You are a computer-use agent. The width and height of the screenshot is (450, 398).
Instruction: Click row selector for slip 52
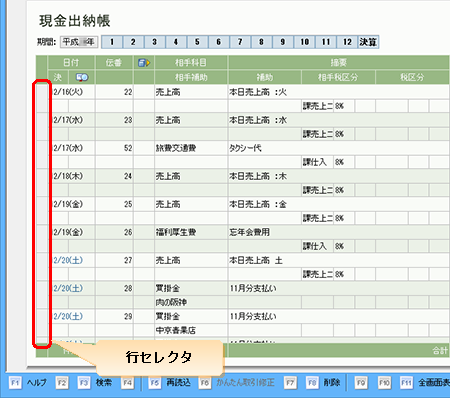(x=42, y=155)
